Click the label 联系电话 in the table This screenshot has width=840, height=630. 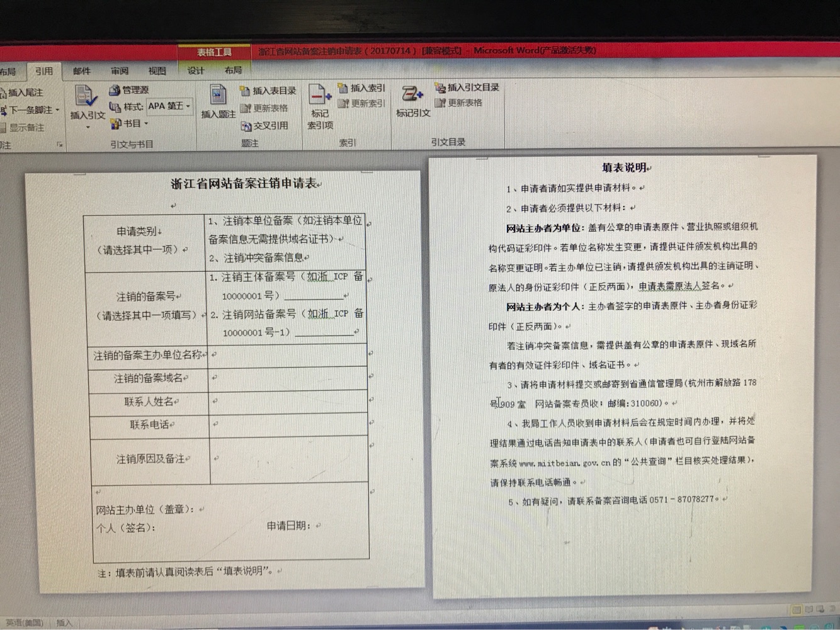[149, 425]
